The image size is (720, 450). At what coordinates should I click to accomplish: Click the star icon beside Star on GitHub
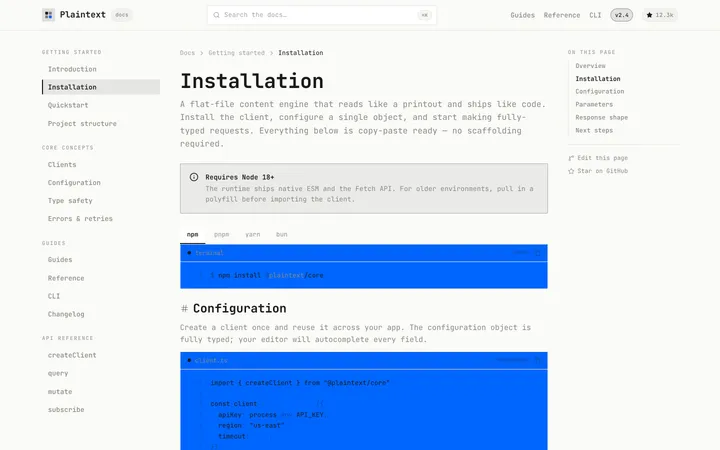571,171
